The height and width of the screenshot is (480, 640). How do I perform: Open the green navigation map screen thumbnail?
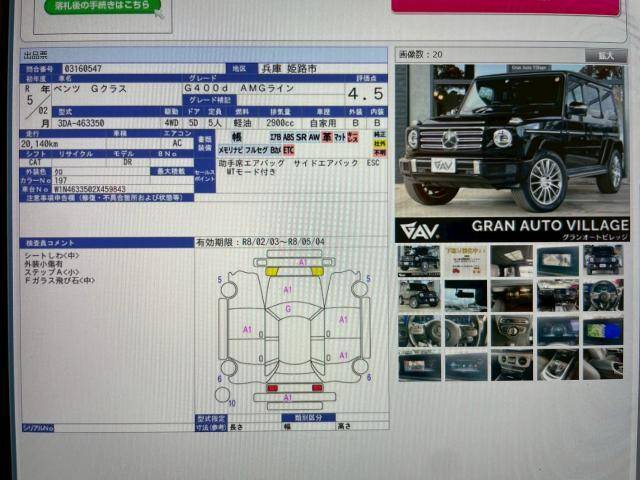(603, 330)
